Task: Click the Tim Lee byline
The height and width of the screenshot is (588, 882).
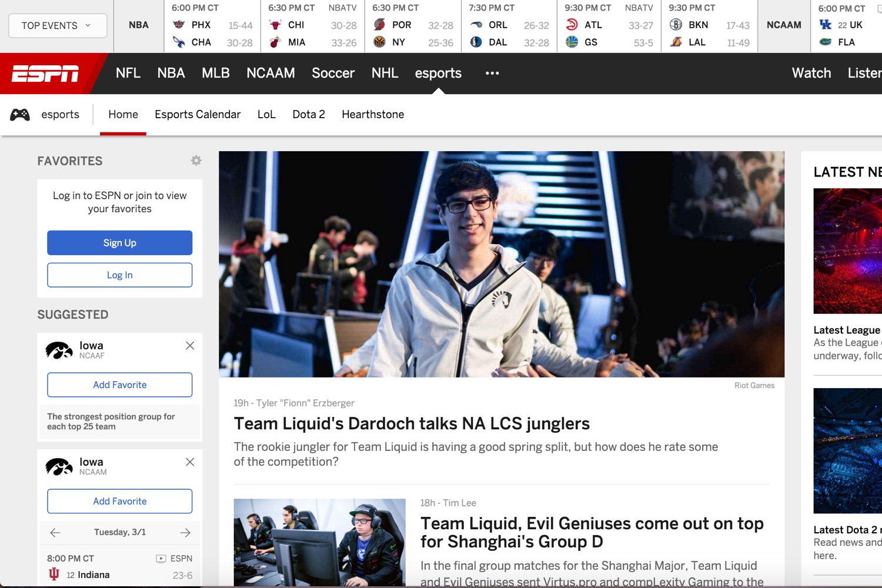Action: (459, 503)
